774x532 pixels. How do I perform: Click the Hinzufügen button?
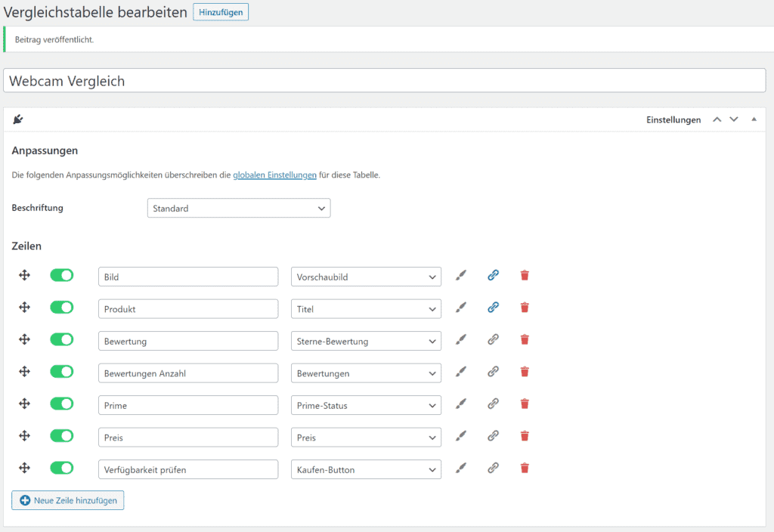[x=221, y=12]
